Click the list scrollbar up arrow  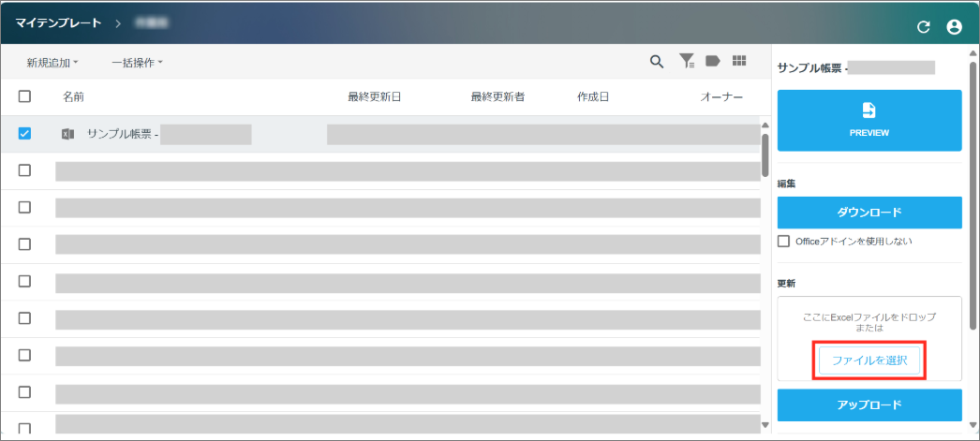point(765,125)
